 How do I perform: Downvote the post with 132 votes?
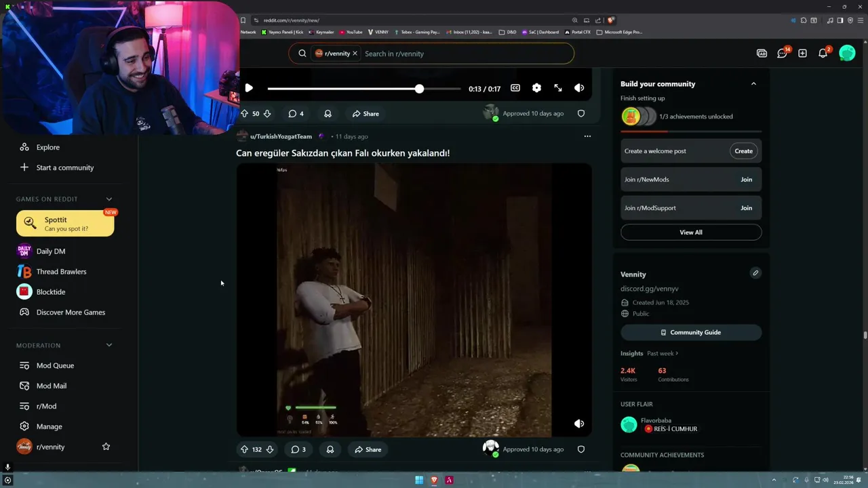pos(270,449)
